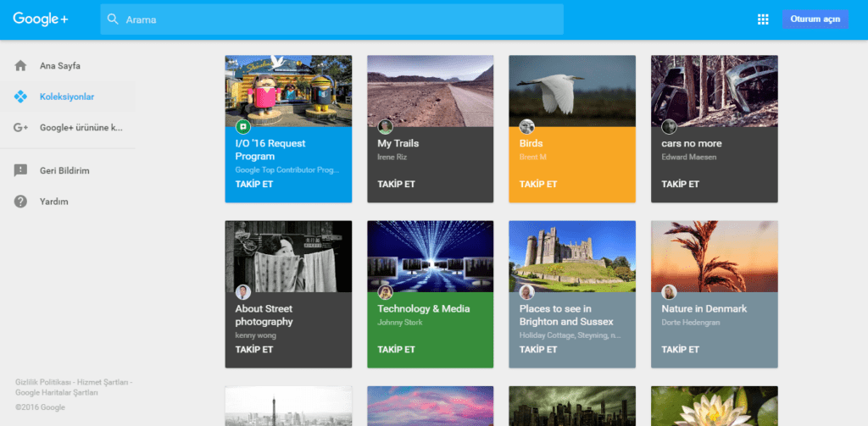
Task: Click kenny wong avatar on Street photography card
Action: tap(243, 292)
